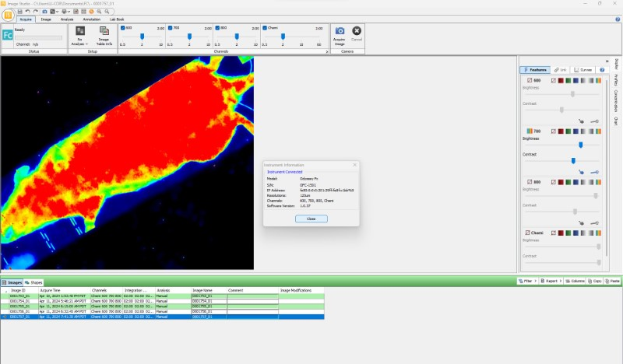Choose pseudocolor swatch for the 700 channel
The height and width of the screenshot is (364, 623).
[x=598, y=131]
